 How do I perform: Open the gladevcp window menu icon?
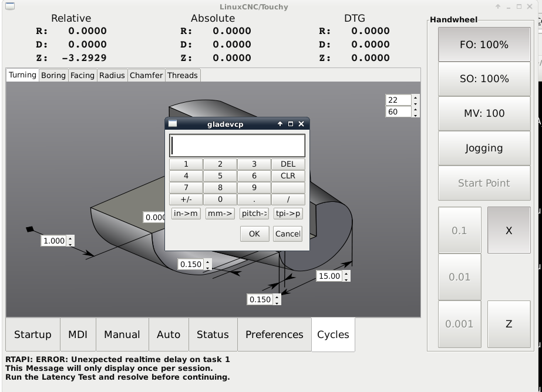point(173,124)
